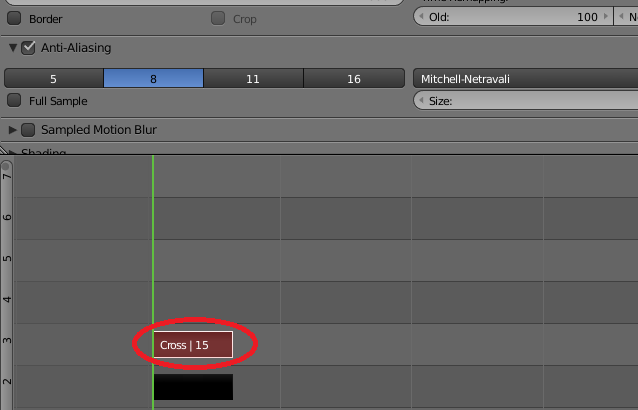Click the Old time remapping value field
638x410 pixels.
coord(513,17)
